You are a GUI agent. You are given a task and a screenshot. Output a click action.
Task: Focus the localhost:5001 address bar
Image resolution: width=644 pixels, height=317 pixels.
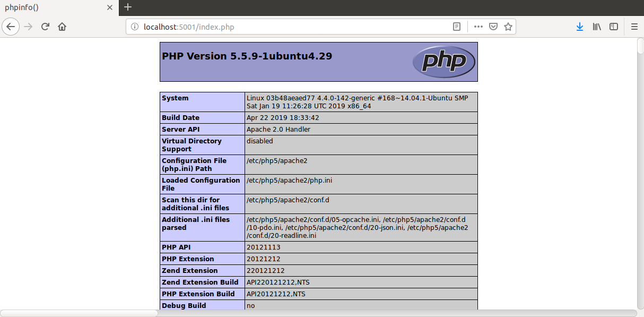click(292, 27)
